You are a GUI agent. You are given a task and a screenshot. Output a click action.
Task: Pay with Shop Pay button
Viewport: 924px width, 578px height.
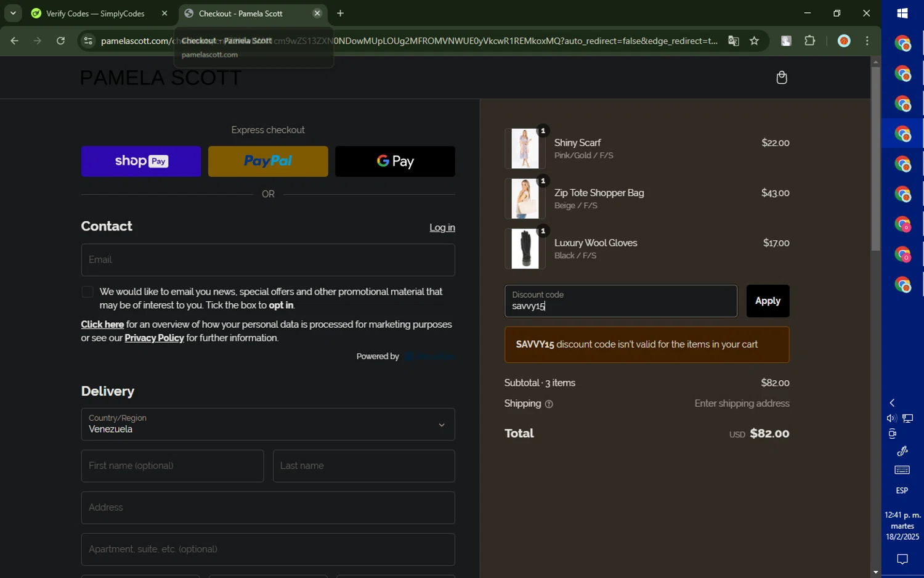coord(141,161)
